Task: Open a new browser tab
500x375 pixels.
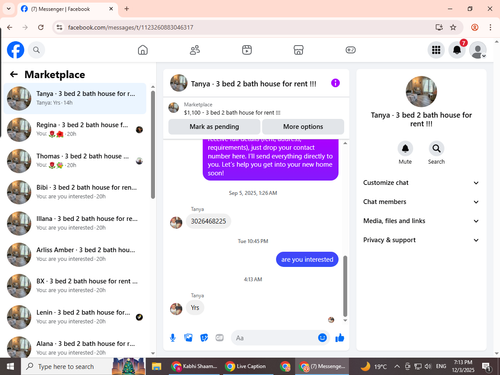Action: coord(127,9)
